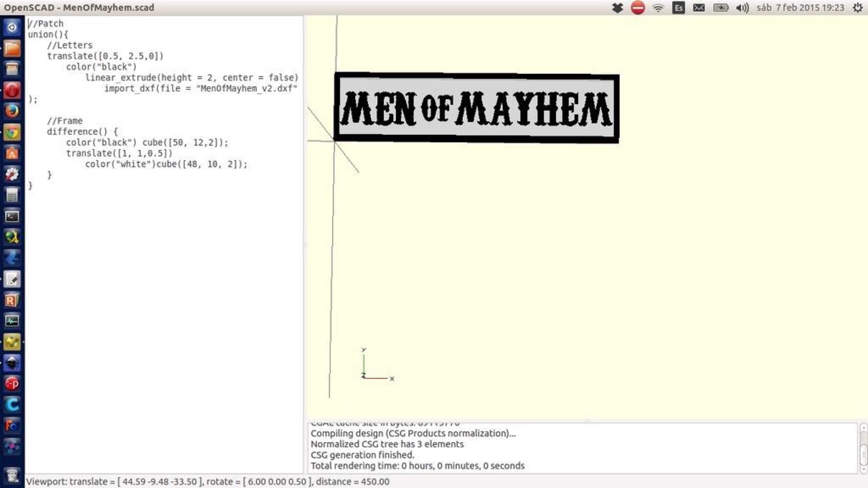Open the volume sound menu
The height and width of the screenshot is (488, 868).
pos(742,8)
